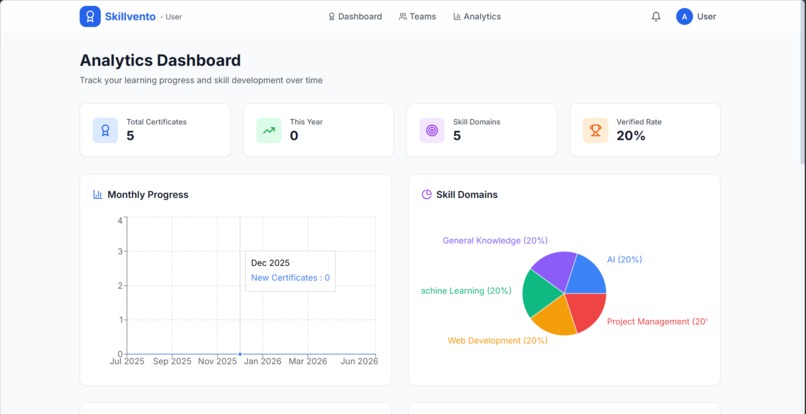
Task: Select the blue AI pie slice
Action: click(587, 275)
